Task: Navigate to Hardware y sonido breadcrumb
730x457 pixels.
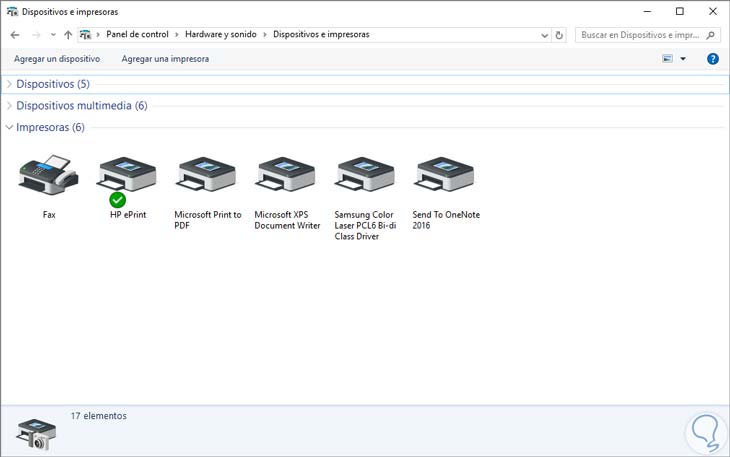Action: pos(221,34)
